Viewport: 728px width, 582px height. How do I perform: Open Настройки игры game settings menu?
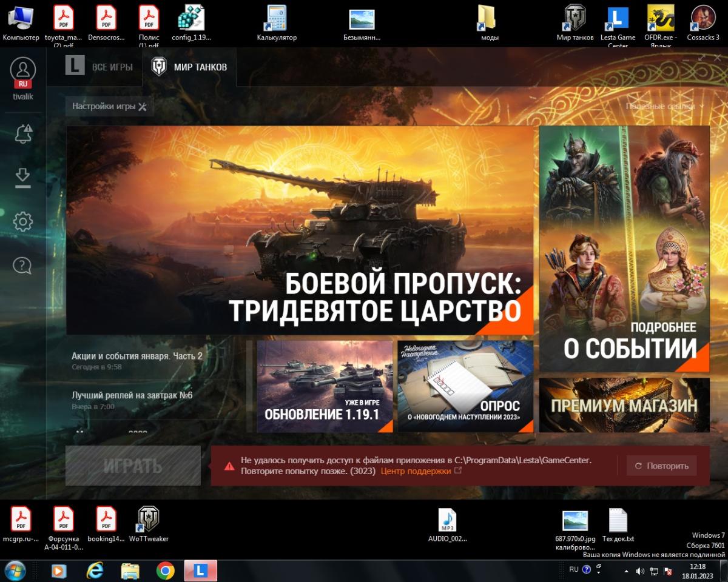pos(109,106)
